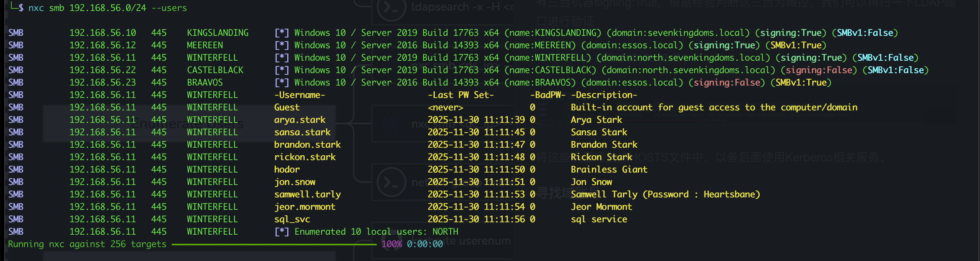Click the '100%' progress value
This screenshot has width=980, height=261.
[x=391, y=244]
